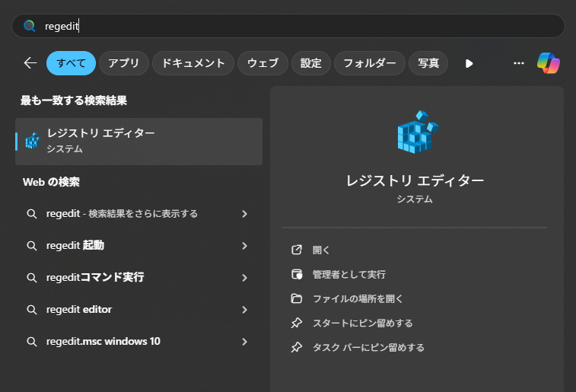
Task: Expand the 'regedit editor' suggestion chevron
Action: pos(244,310)
